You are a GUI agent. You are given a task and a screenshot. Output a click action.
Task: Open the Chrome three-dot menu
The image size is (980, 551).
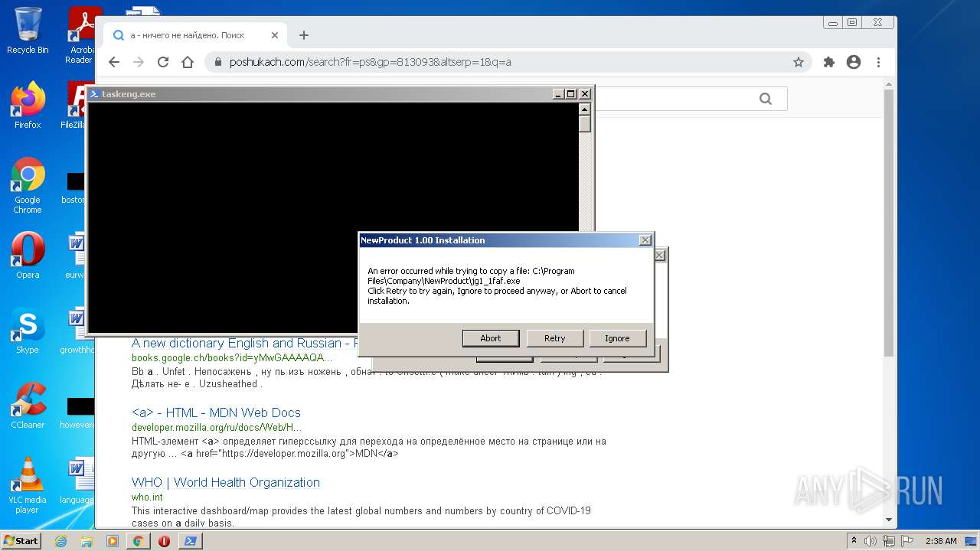878,62
